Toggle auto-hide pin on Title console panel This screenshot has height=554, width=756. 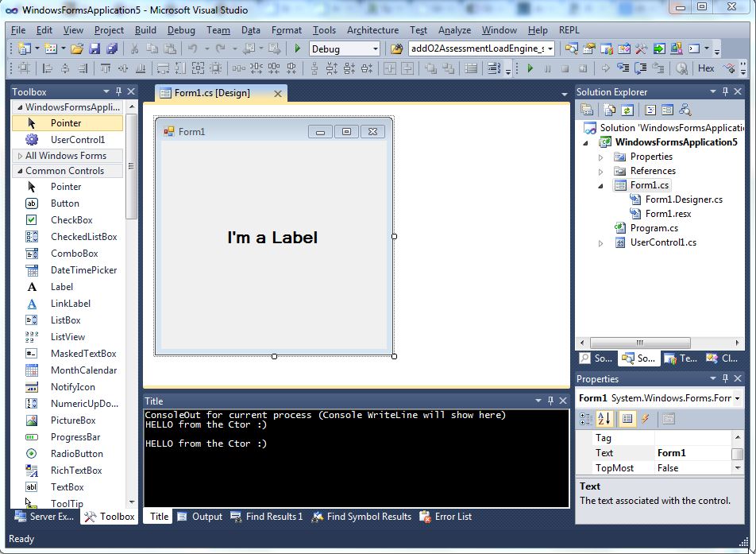click(x=550, y=401)
